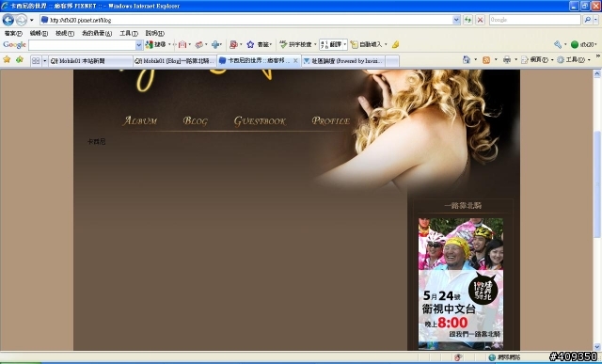Open Gmail envelope icon on Google Toolbar
This screenshot has width=602, height=364.
click(182, 45)
